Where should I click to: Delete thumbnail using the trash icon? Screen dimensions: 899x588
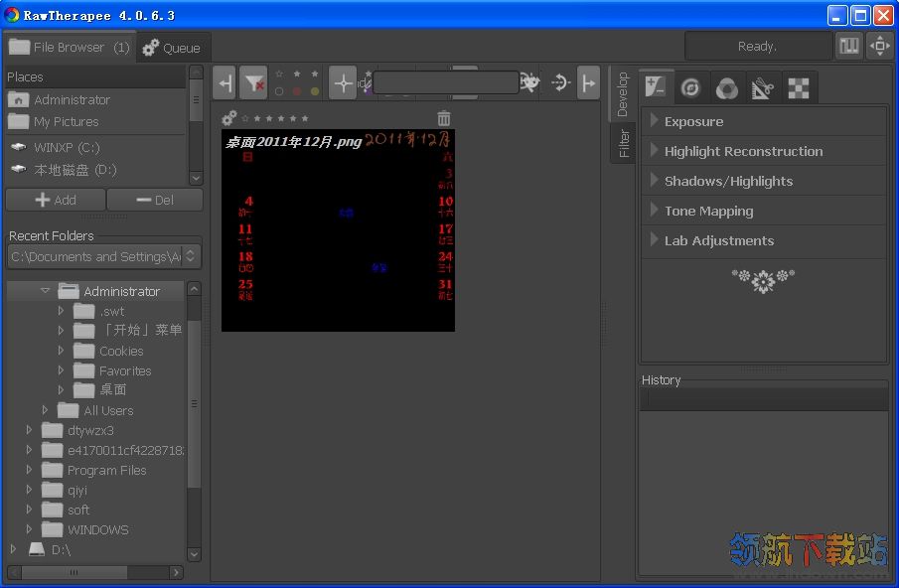point(444,118)
